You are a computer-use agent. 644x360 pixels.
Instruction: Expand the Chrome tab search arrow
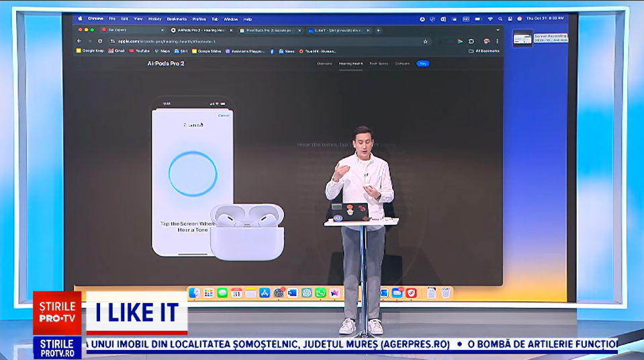498,30
